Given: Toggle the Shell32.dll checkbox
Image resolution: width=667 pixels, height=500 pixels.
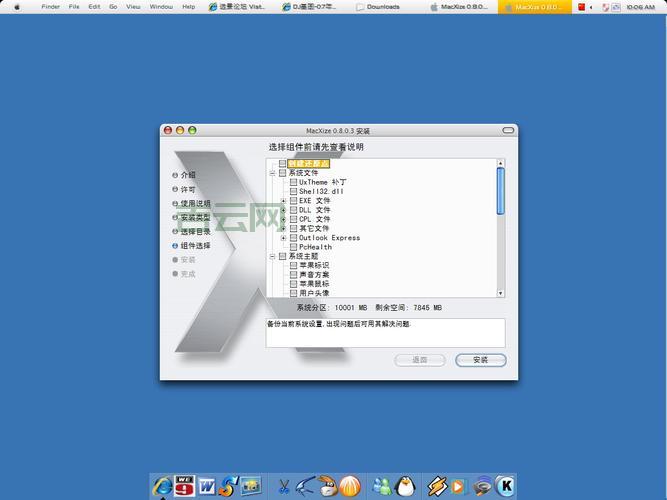Looking at the screenshot, I should click(x=293, y=191).
